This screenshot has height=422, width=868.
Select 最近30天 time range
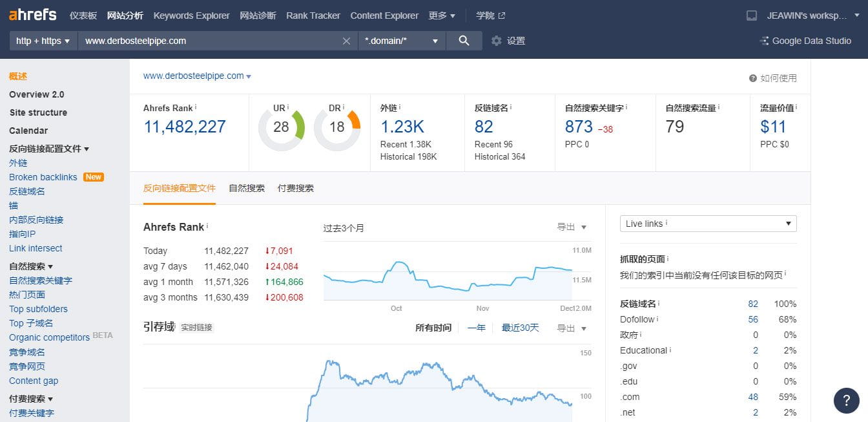[x=521, y=328]
